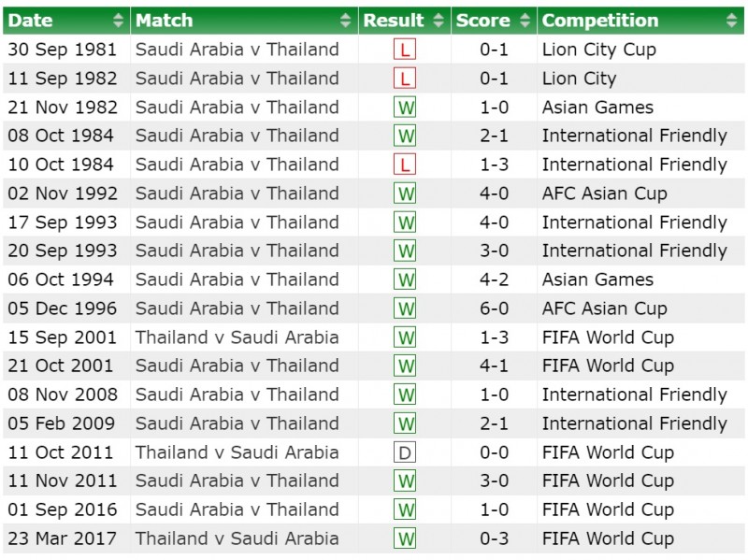Select the 6-0 score on 05 Dec 1996
Viewport: 748px width, 560px height.
click(x=494, y=309)
